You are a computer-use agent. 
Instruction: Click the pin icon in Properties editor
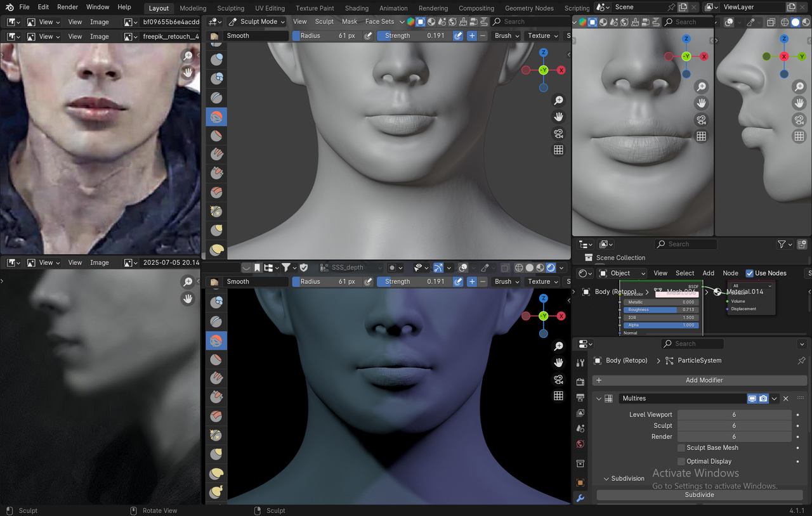[x=801, y=360]
